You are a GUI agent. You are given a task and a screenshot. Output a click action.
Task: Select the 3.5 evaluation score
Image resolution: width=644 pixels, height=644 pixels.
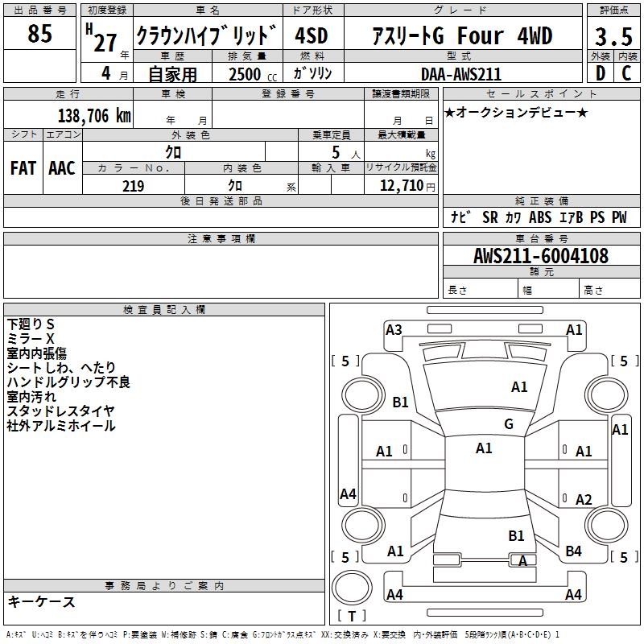click(x=613, y=35)
